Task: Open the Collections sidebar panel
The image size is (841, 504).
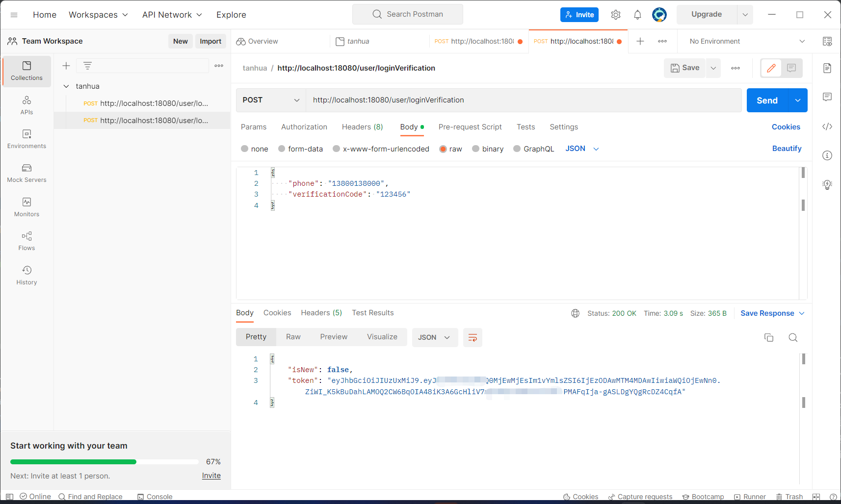Action: coord(26,71)
